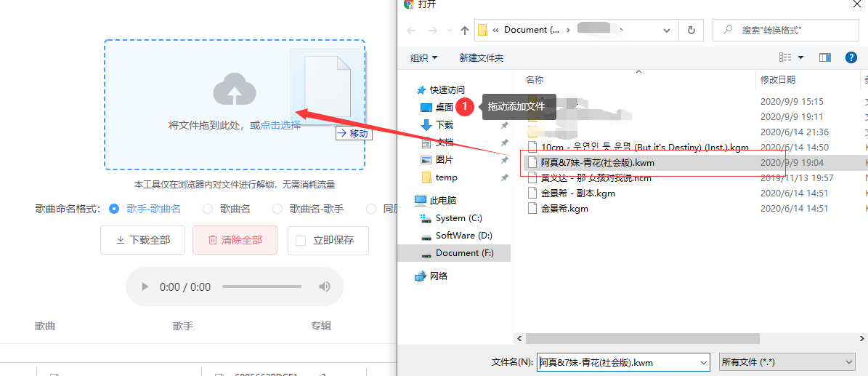Expand the file type filter 所有文件
Viewport: 868px width, 376px height.
coord(786,361)
